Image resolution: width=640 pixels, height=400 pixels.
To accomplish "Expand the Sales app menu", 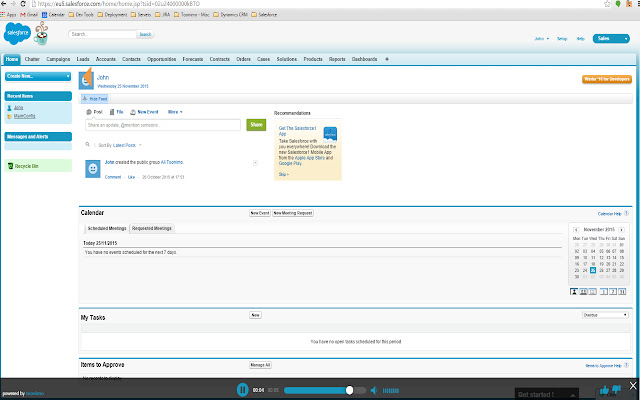I will [x=611, y=38].
